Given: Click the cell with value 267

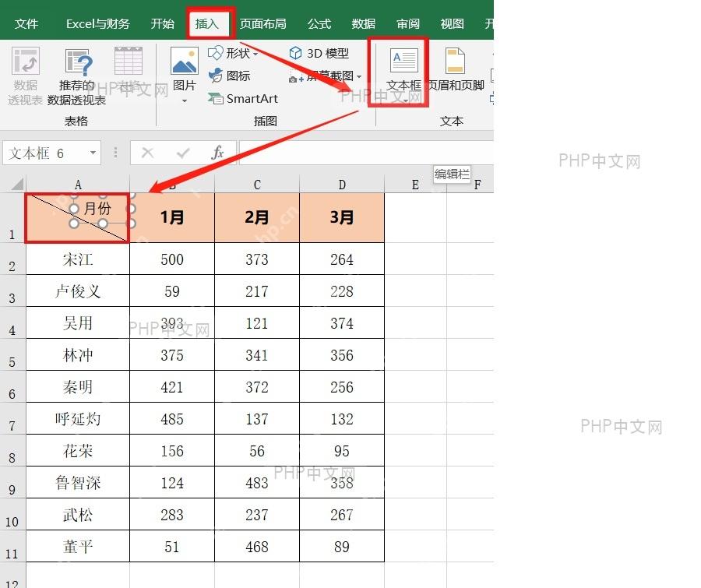Looking at the screenshot, I should coord(342,515).
